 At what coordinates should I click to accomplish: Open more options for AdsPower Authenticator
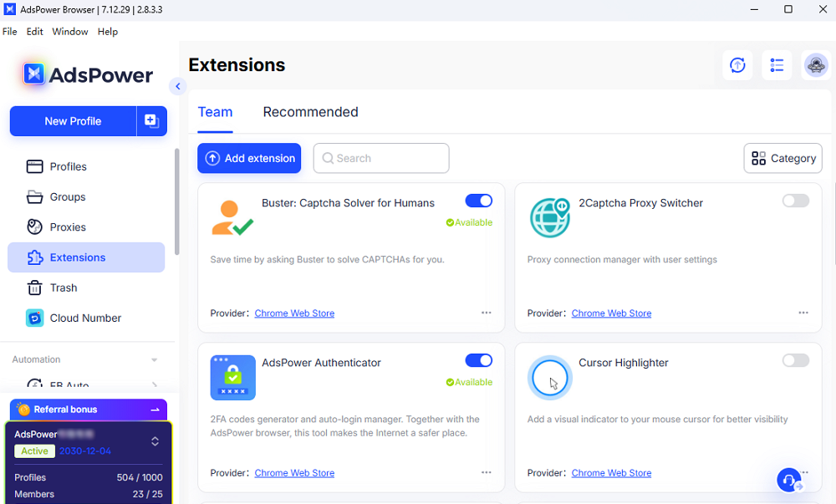point(487,472)
